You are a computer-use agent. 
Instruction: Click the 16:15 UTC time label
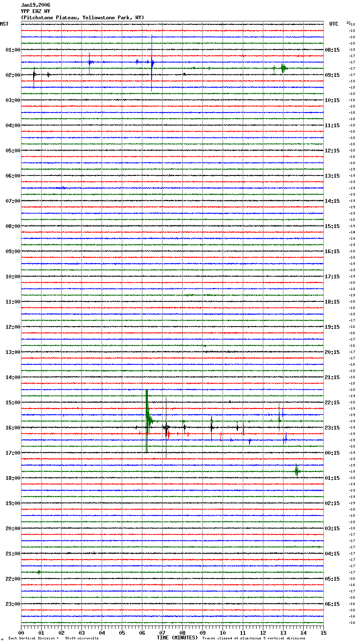pyautogui.click(x=332, y=251)
